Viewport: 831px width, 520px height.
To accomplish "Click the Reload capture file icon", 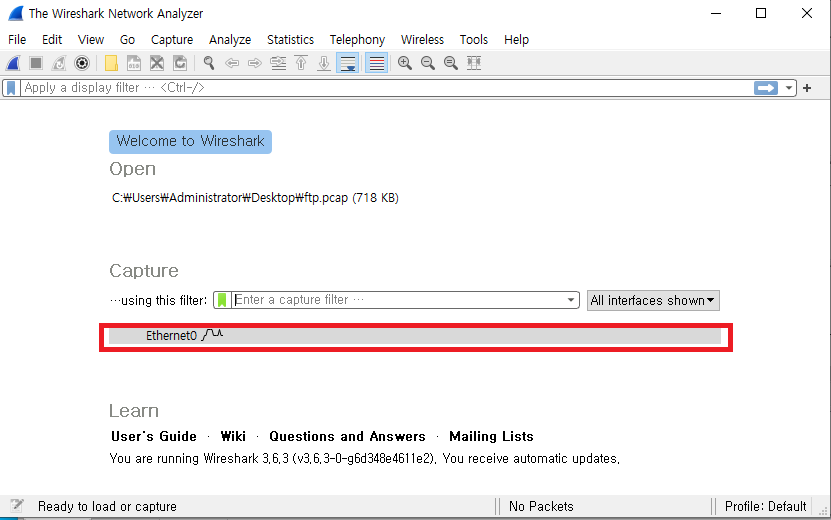I will pyautogui.click(x=180, y=63).
